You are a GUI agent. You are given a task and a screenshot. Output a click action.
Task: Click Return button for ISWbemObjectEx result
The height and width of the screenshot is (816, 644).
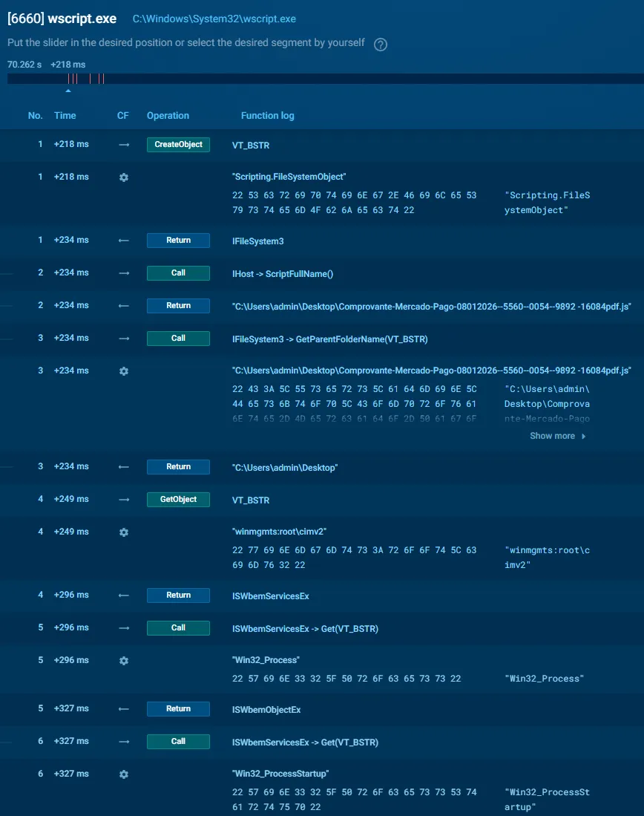(x=178, y=709)
